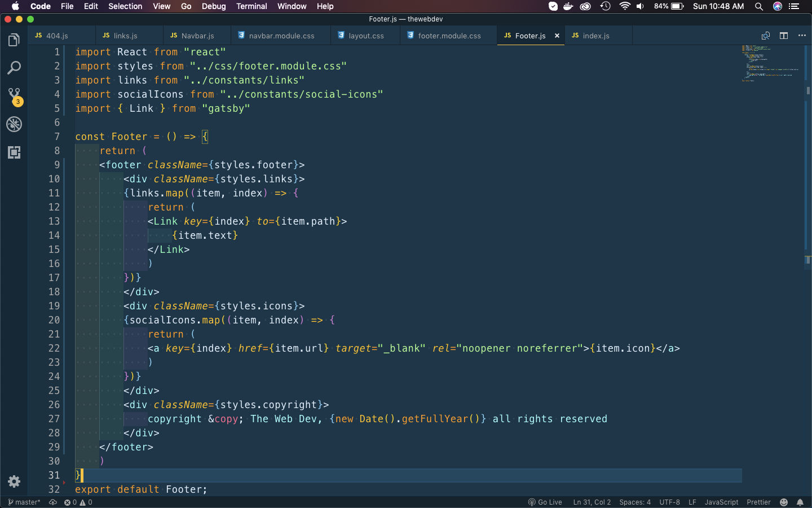Open the Terminal menu

(x=251, y=6)
